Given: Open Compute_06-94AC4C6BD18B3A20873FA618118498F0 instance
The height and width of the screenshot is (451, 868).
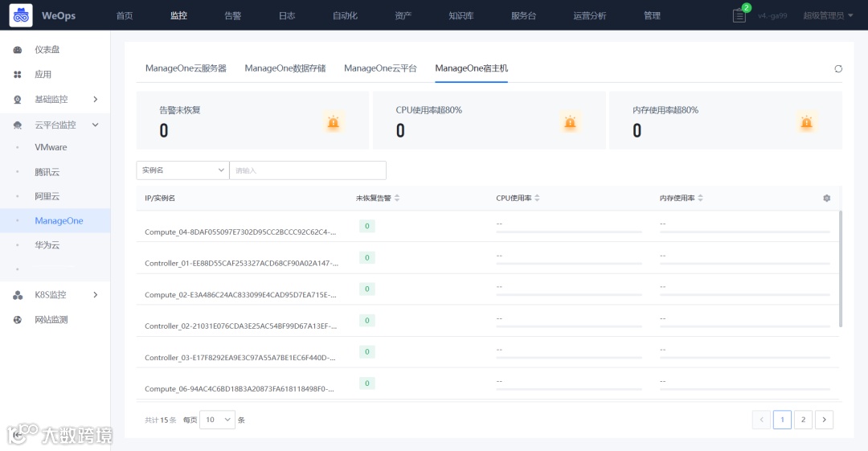Looking at the screenshot, I should click(x=240, y=389).
